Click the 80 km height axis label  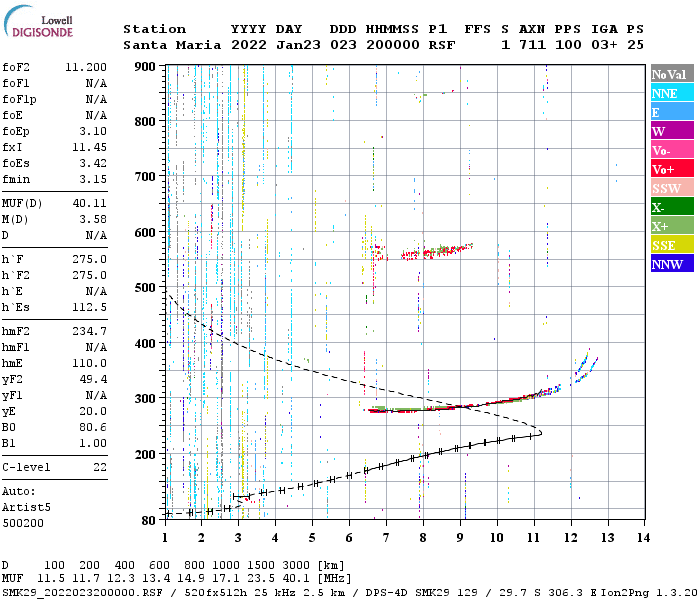[x=148, y=521]
